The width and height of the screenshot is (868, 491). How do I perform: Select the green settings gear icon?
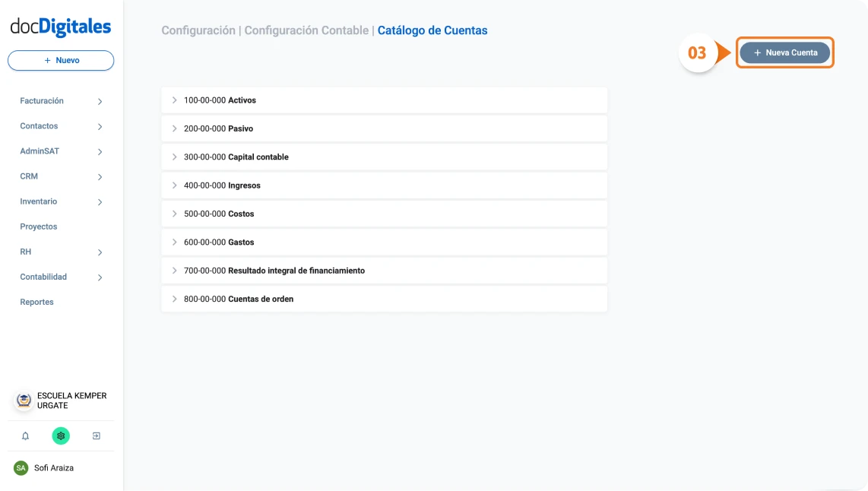pos(61,436)
